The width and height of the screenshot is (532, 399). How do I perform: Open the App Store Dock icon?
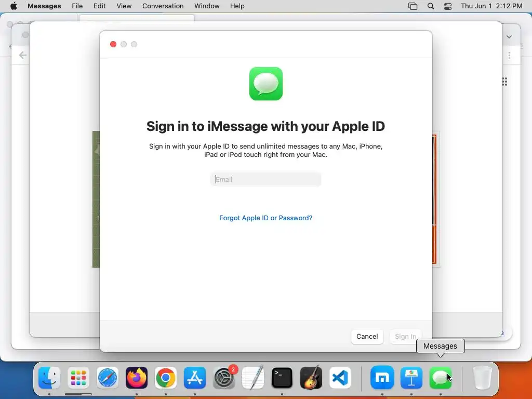click(195, 378)
